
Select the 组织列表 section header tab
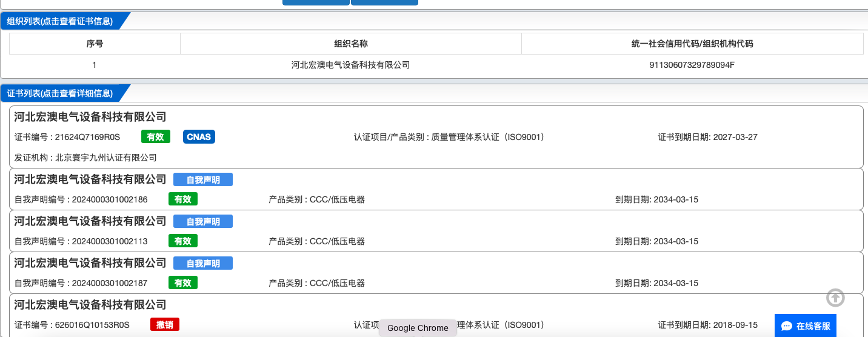pos(60,21)
